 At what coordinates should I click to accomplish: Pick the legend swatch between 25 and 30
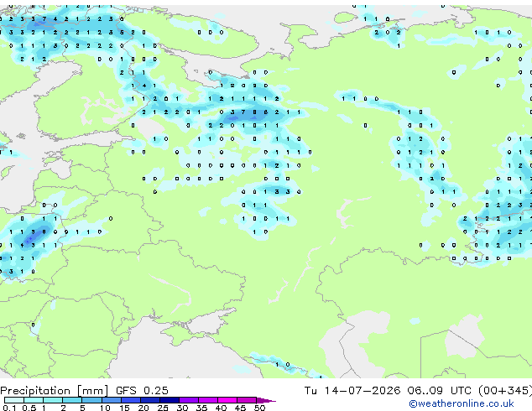[170, 400]
